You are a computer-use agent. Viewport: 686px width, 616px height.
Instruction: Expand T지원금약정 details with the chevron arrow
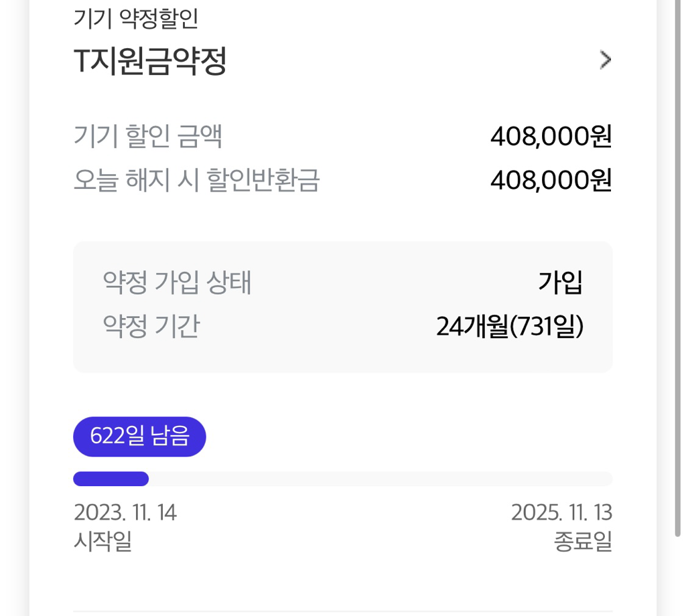pos(605,61)
